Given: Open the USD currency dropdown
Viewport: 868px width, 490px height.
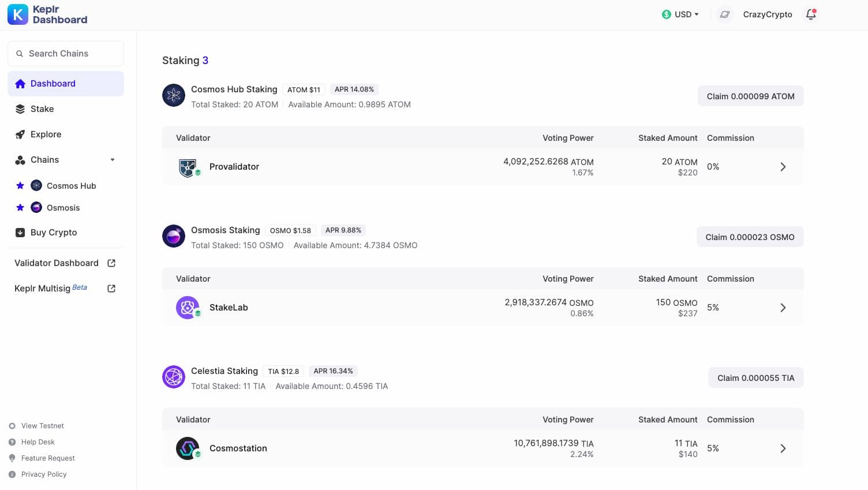Looking at the screenshot, I should 681,14.
